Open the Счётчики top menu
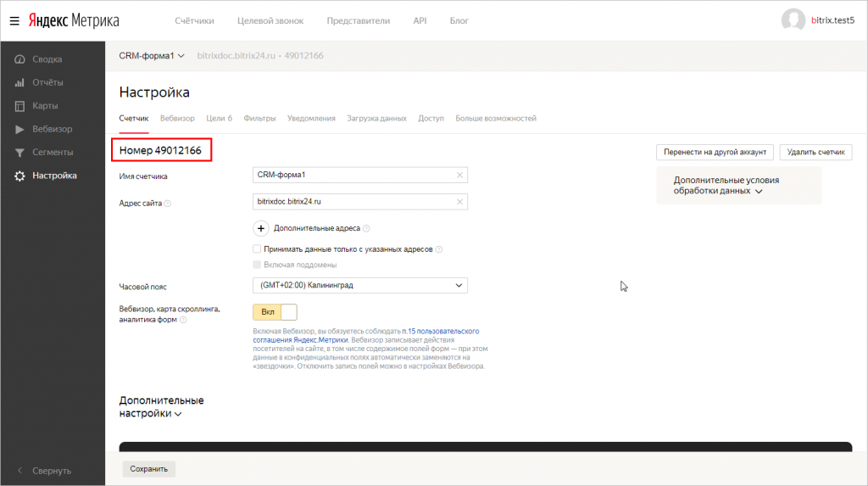868x486 pixels. pos(194,20)
